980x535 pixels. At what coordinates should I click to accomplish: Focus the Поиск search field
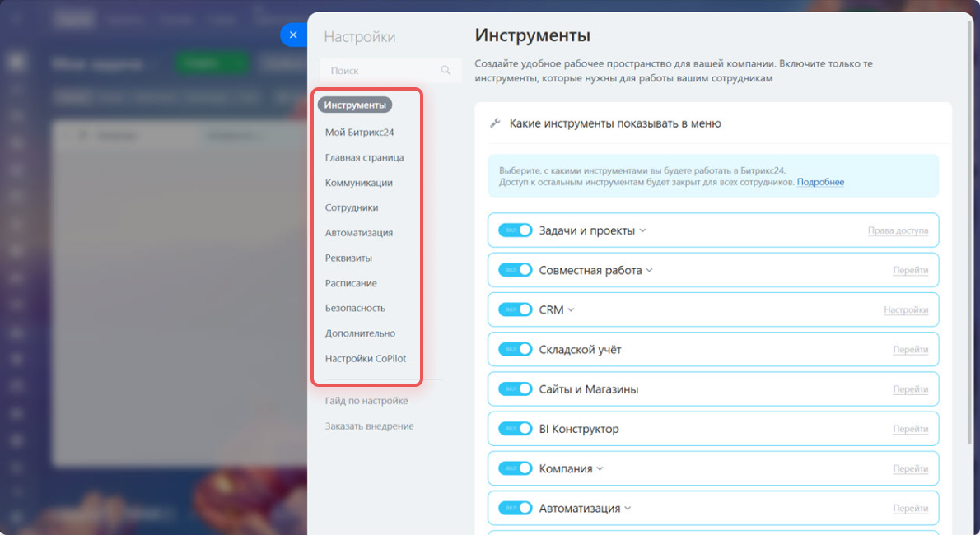pos(390,71)
